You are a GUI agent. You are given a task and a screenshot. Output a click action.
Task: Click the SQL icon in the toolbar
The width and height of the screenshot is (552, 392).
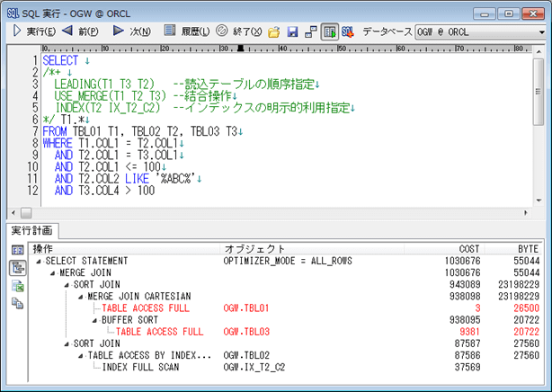point(347,31)
